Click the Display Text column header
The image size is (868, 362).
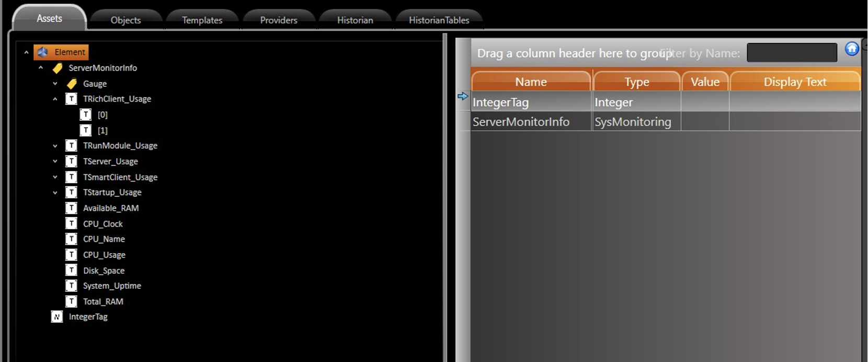tap(794, 82)
